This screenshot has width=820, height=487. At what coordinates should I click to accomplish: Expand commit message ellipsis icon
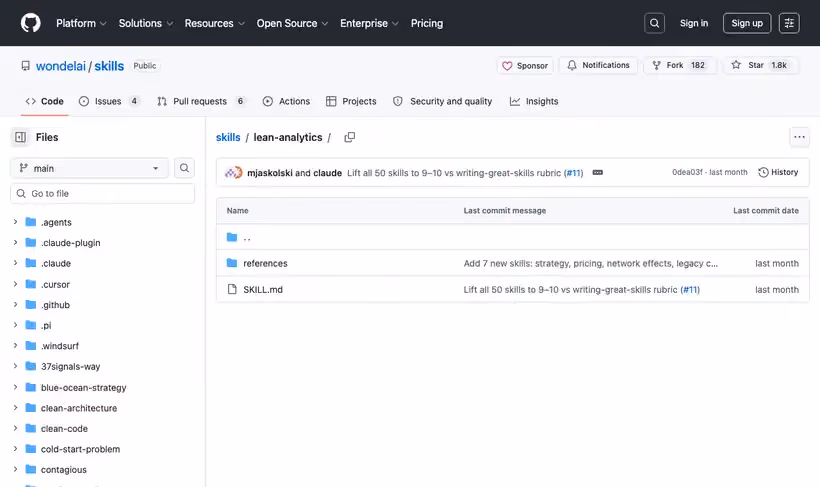598,173
